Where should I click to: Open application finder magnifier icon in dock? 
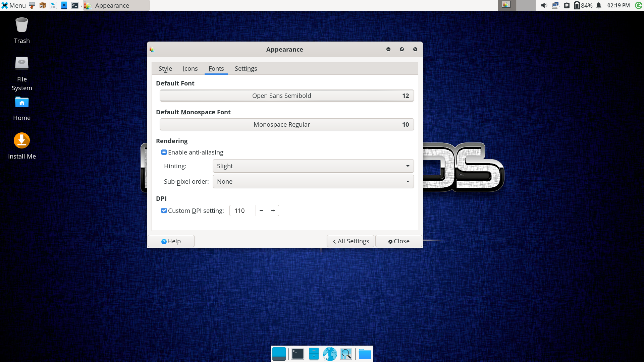(x=346, y=354)
